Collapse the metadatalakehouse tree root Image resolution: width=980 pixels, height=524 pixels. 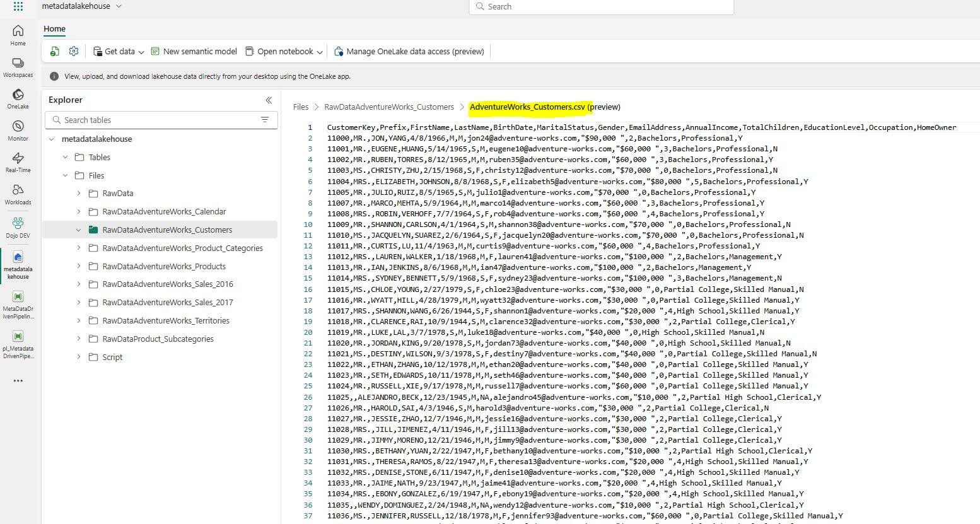coord(52,139)
